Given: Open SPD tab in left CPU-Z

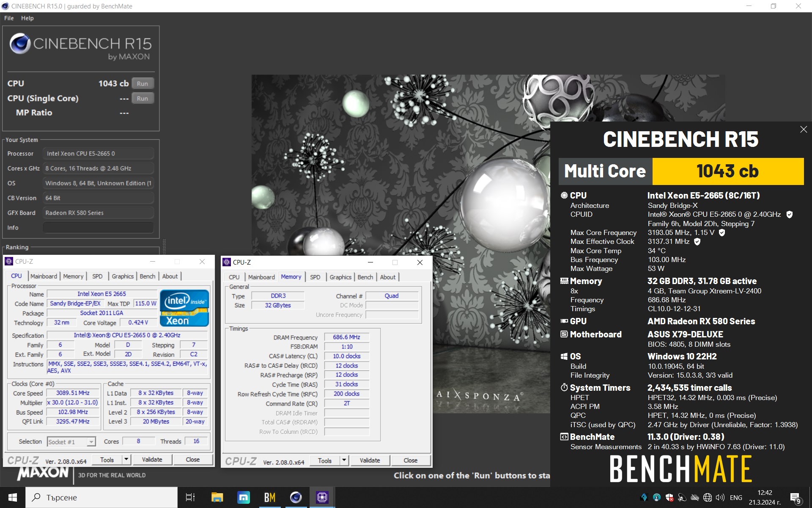Looking at the screenshot, I should [x=97, y=276].
